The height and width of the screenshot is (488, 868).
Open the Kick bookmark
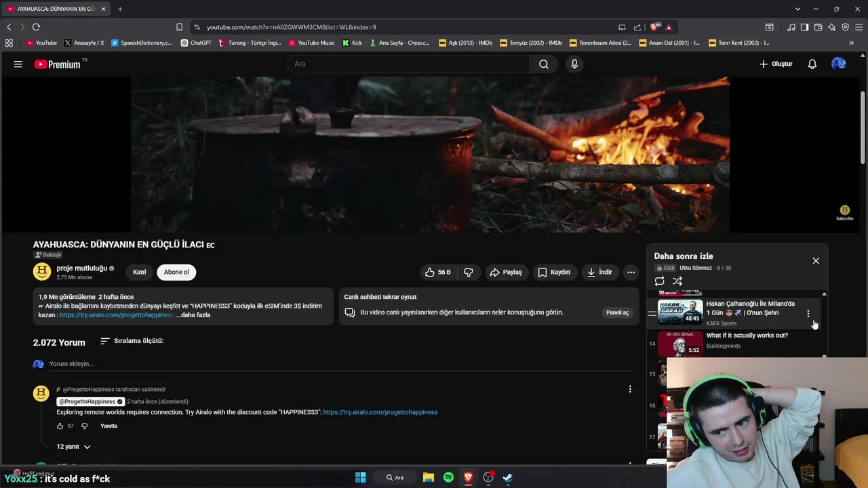pos(353,43)
